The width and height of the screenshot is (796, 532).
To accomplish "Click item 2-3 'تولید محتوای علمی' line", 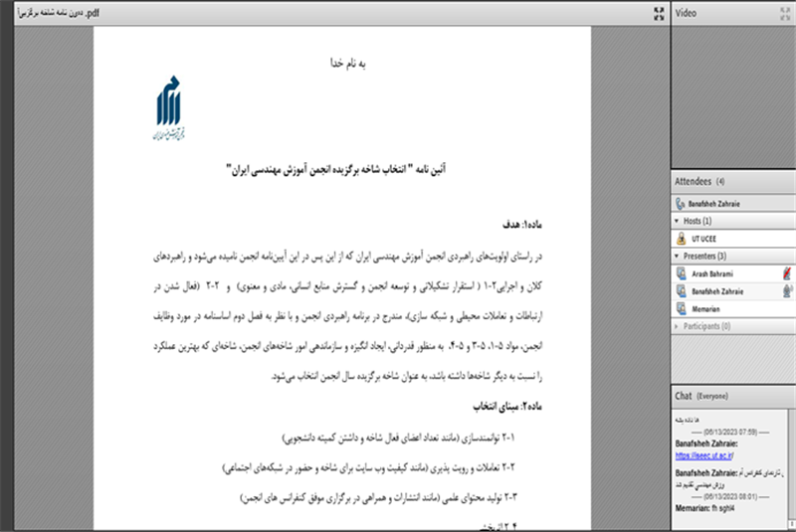I will tap(378, 497).
